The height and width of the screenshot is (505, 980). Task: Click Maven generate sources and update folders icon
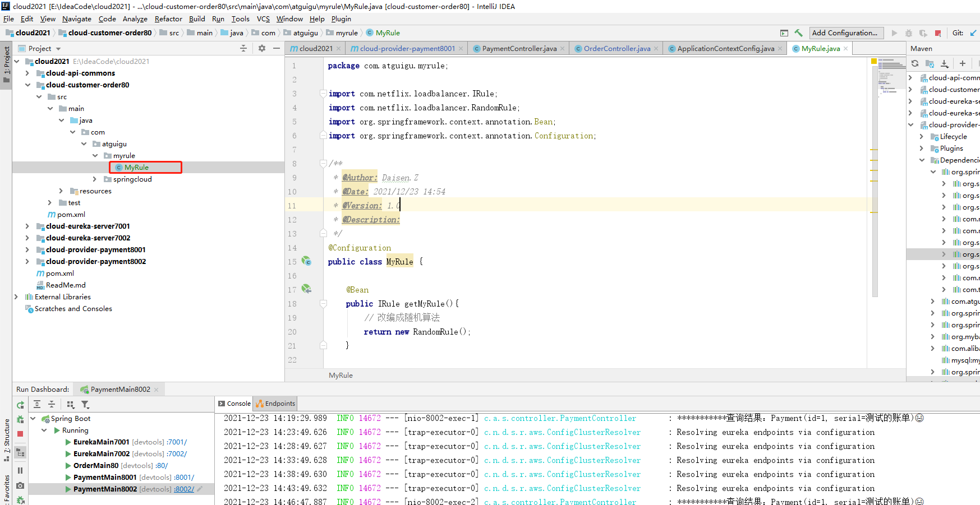[930, 63]
